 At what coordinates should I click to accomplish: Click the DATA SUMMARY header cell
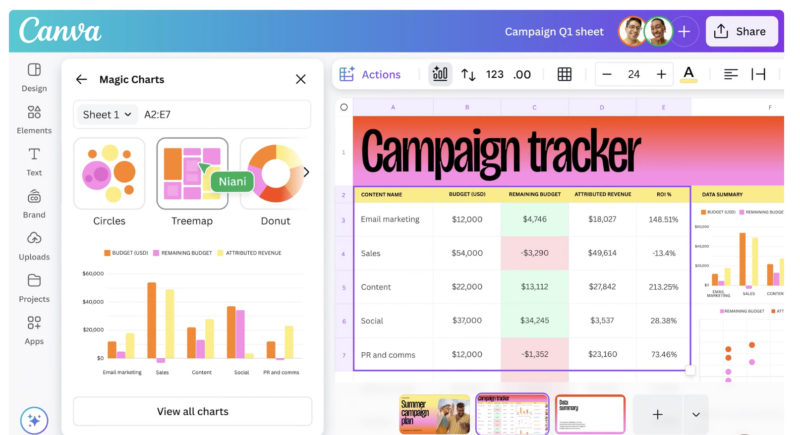[738, 194]
